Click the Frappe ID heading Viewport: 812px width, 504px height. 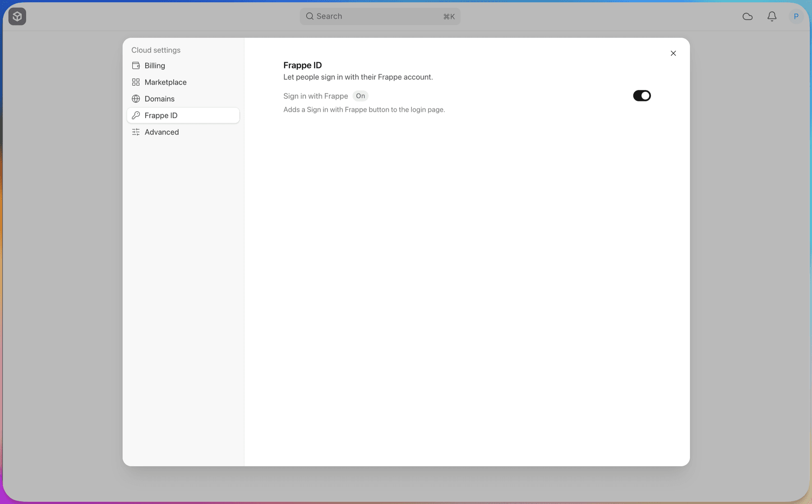pos(302,65)
